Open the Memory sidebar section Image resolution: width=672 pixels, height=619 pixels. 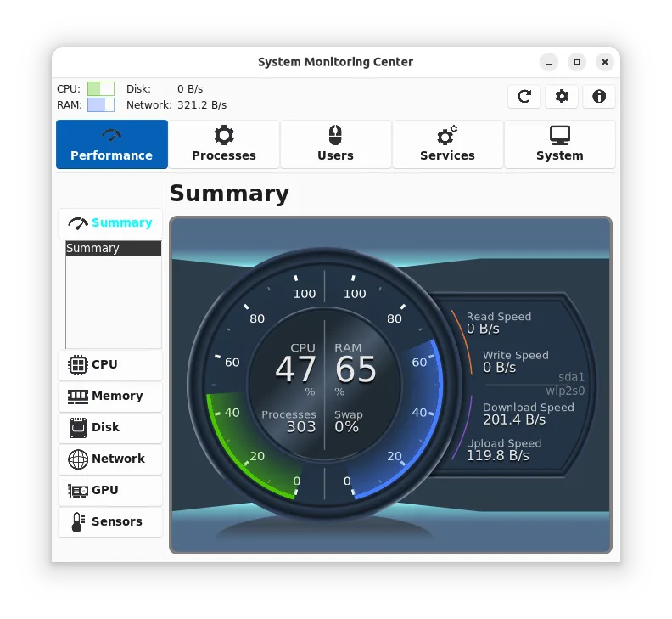point(110,396)
